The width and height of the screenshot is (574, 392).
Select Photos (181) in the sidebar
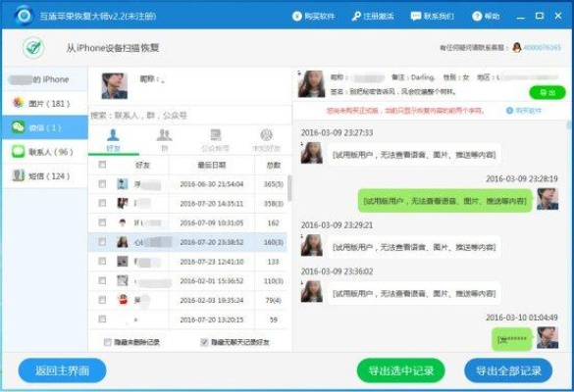coord(45,103)
